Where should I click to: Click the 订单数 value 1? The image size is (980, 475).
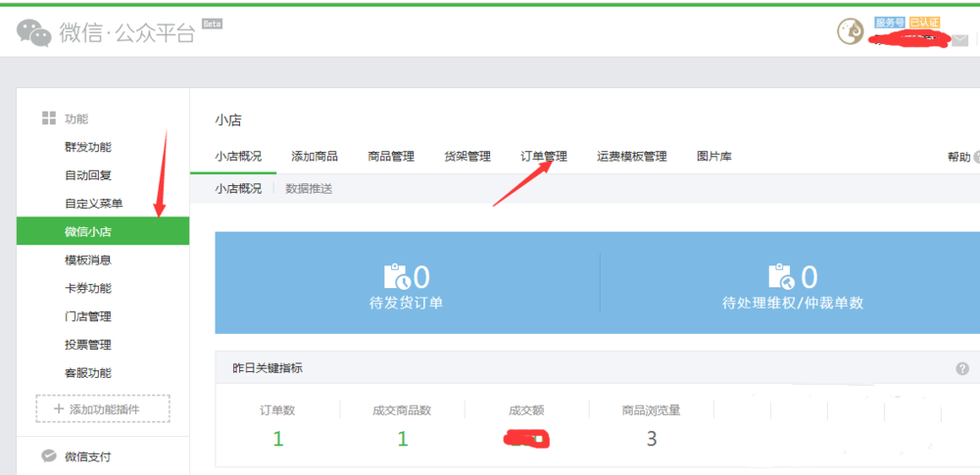tap(278, 440)
